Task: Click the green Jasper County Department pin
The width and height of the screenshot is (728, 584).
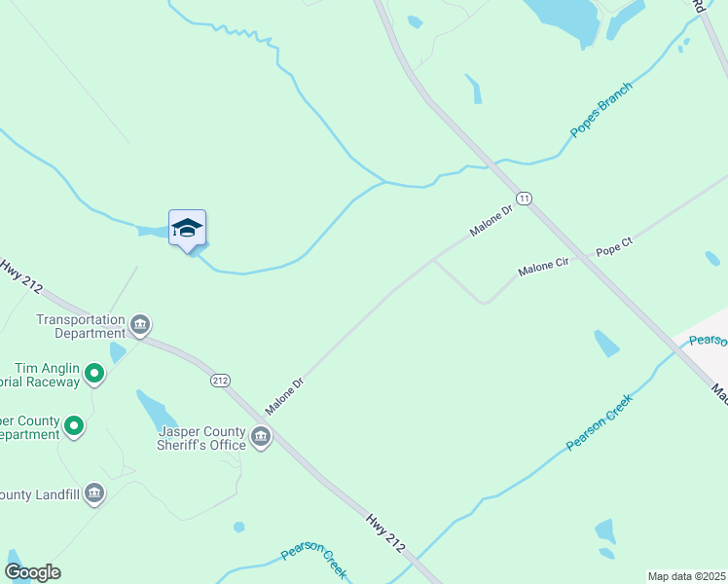Action: tap(74, 426)
